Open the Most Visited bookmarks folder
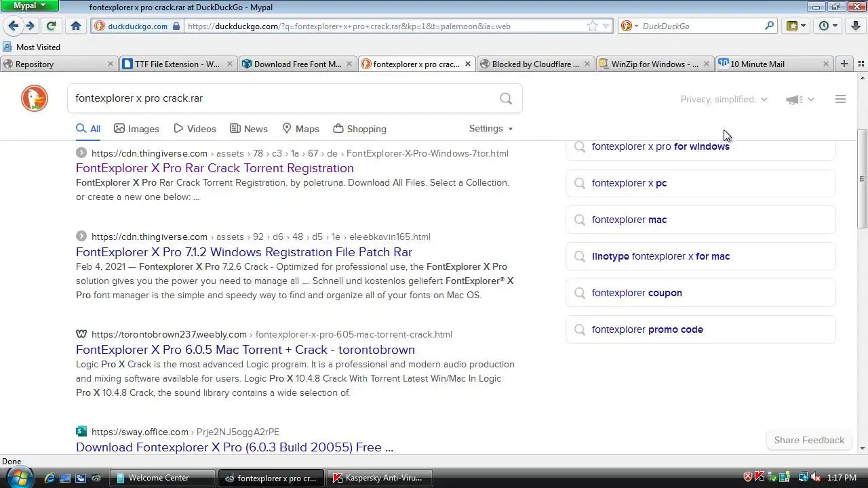868x488 pixels. (31, 47)
